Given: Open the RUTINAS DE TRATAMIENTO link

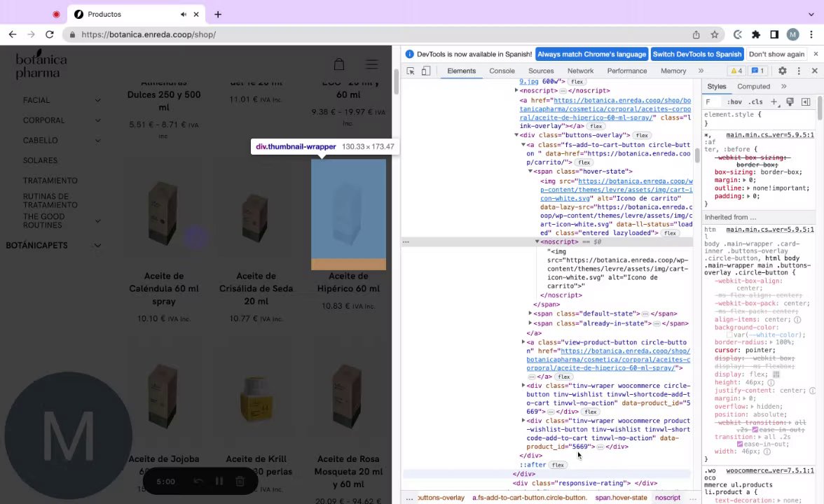Looking at the screenshot, I should pos(50,200).
